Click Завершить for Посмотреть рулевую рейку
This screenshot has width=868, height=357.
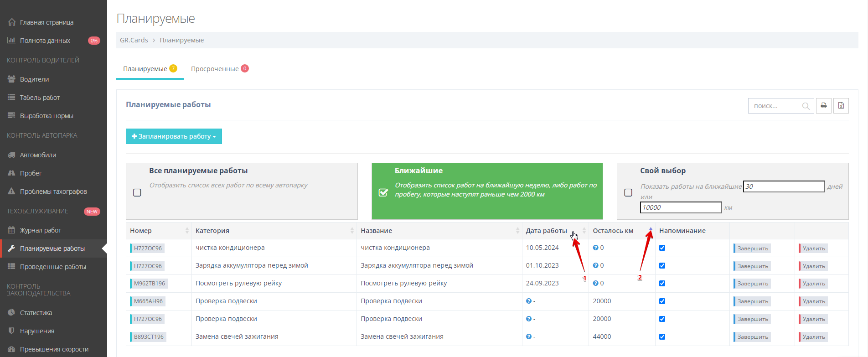click(752, 284)
